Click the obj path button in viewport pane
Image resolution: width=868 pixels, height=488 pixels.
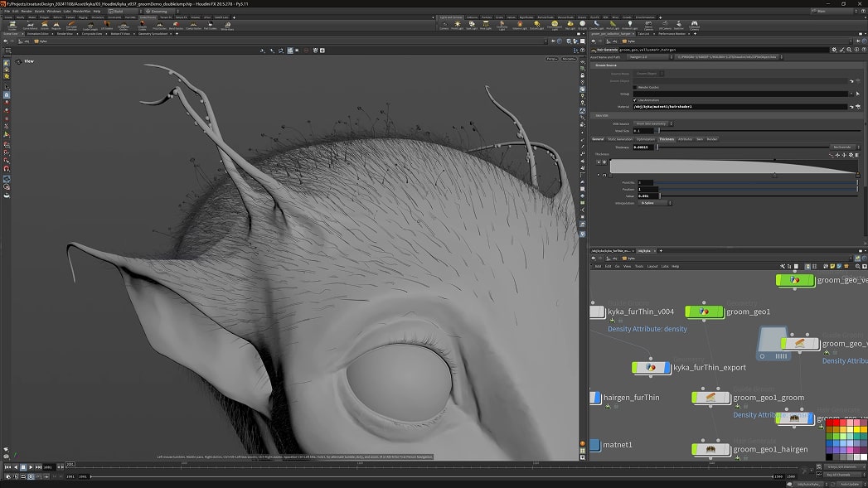pos(25,41)
